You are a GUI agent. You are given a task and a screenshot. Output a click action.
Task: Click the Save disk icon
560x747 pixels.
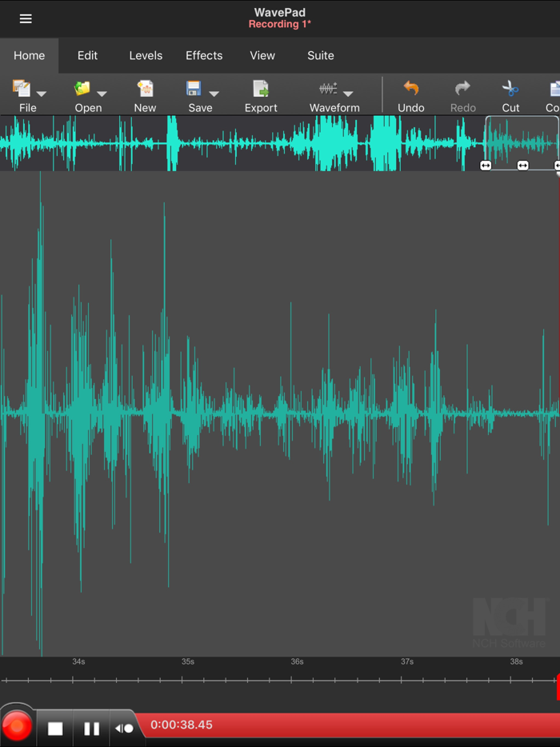194,88
